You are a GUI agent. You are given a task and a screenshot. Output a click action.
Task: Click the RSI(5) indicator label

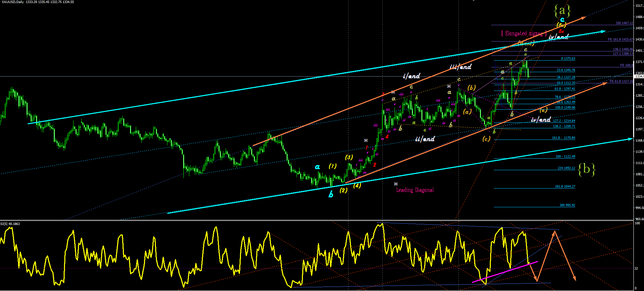[x=10, y=224]
